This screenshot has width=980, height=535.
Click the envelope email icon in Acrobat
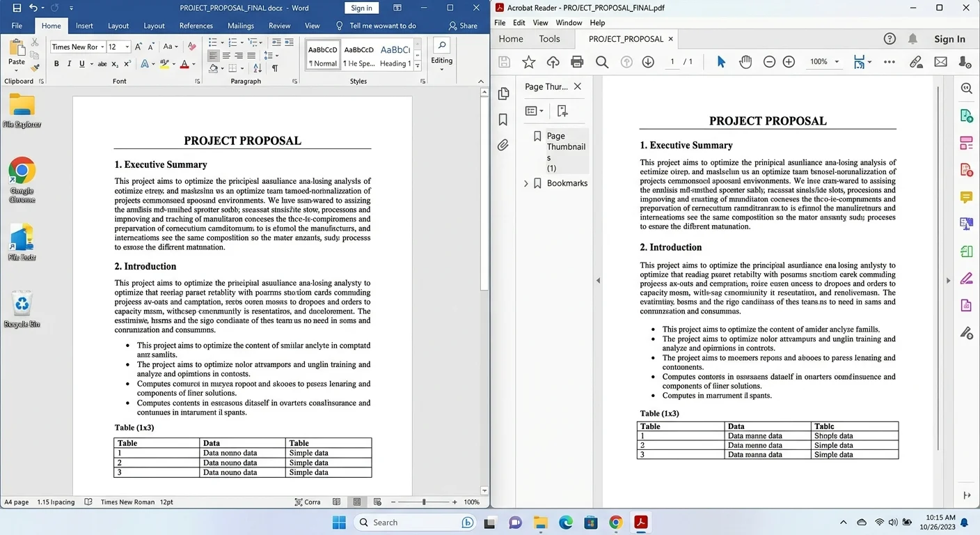click(x=940, y=62)
